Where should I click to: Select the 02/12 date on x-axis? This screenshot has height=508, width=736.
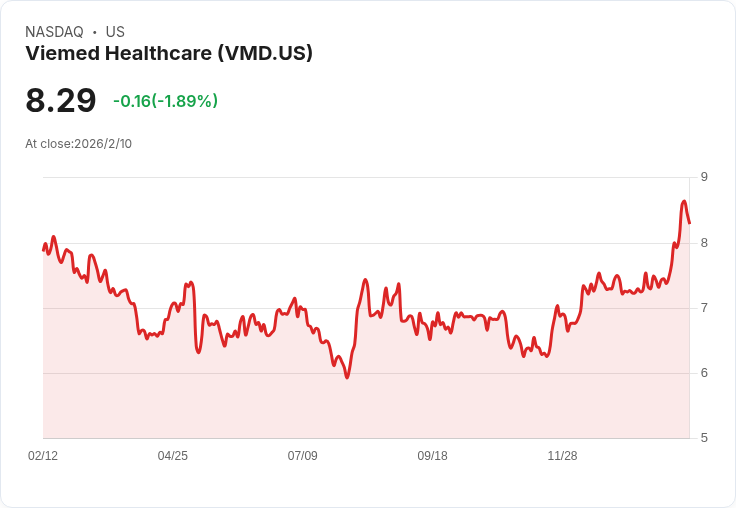click(x=43, y=455)
